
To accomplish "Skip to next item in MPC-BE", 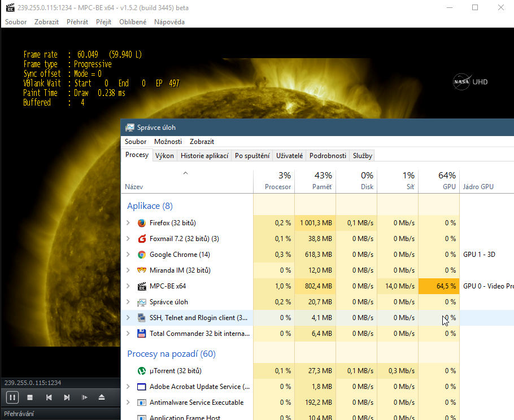I will (x=67, y=397).
